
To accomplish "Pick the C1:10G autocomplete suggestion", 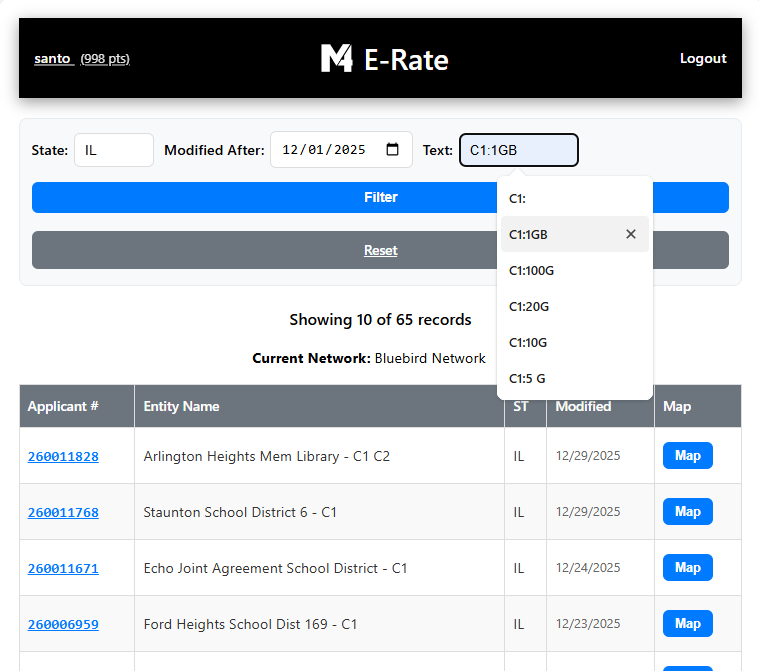I will 575,342.
